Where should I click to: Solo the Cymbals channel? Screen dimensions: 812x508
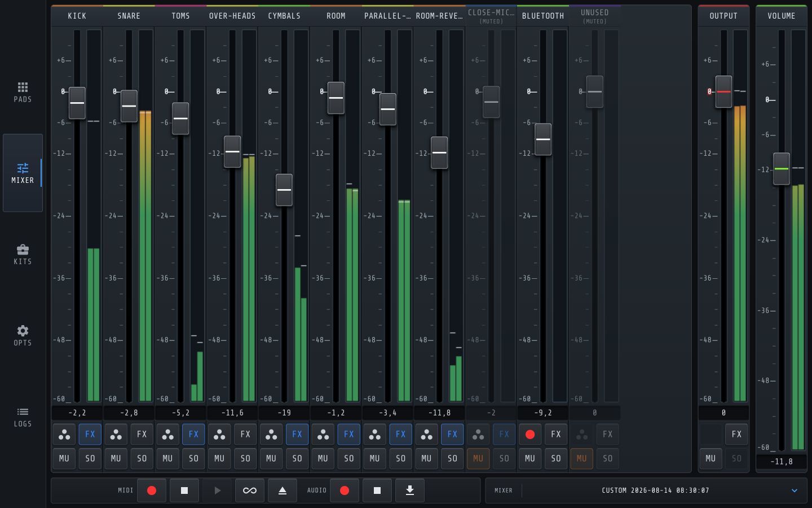click(297, 459)
